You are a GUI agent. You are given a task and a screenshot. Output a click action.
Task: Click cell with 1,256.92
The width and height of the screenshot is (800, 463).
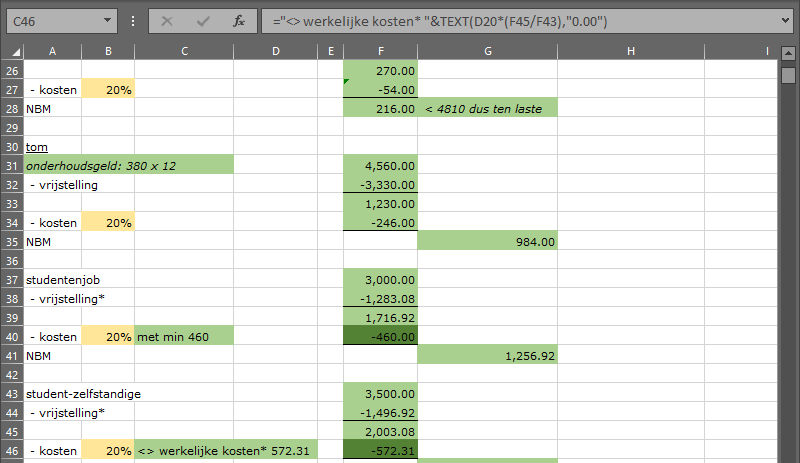488,356
